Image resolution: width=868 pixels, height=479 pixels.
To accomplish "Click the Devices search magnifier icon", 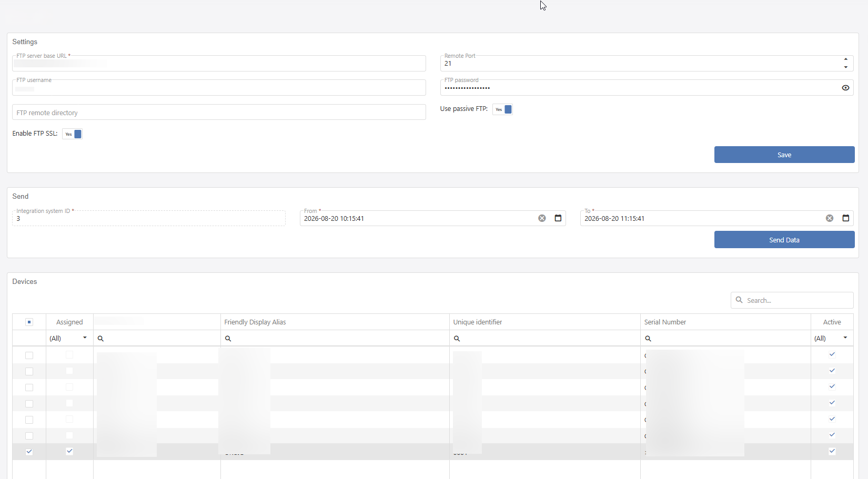I will click(x=739, y=300).
